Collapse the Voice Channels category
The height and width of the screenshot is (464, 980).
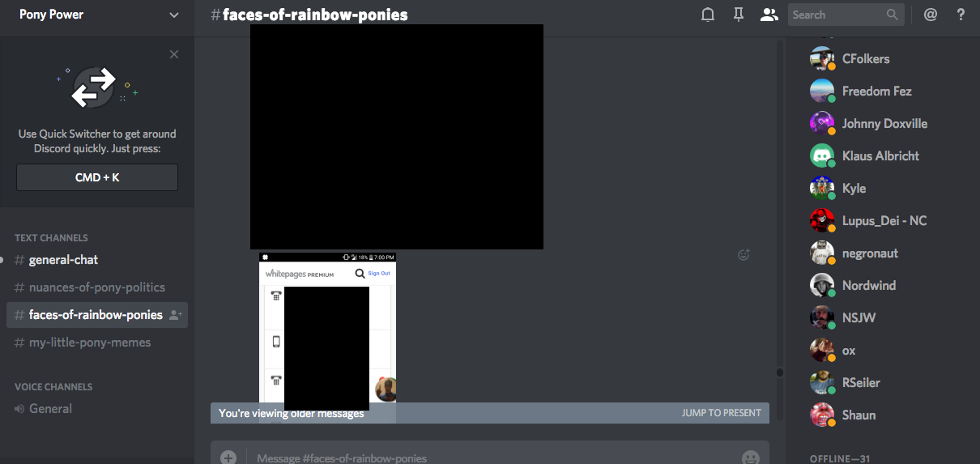tap(53, 387)
